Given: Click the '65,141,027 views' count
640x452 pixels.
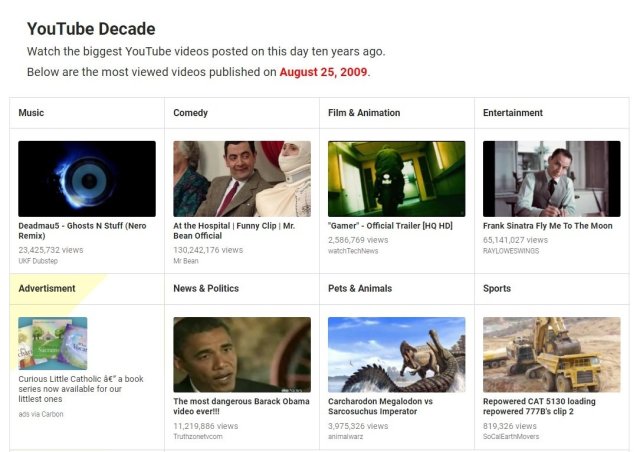Looking at the screenshot, I should point(516,240).
